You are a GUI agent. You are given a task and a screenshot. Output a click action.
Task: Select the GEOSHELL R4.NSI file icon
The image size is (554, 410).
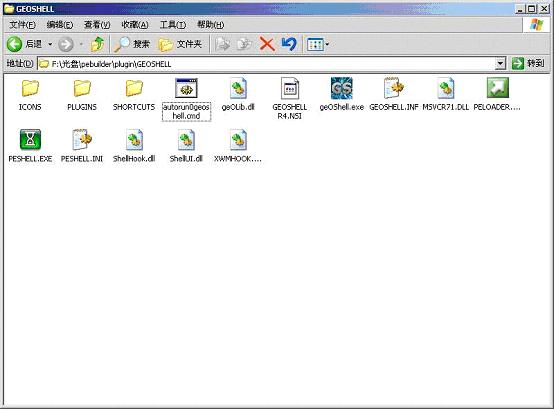tap(290, 88)
